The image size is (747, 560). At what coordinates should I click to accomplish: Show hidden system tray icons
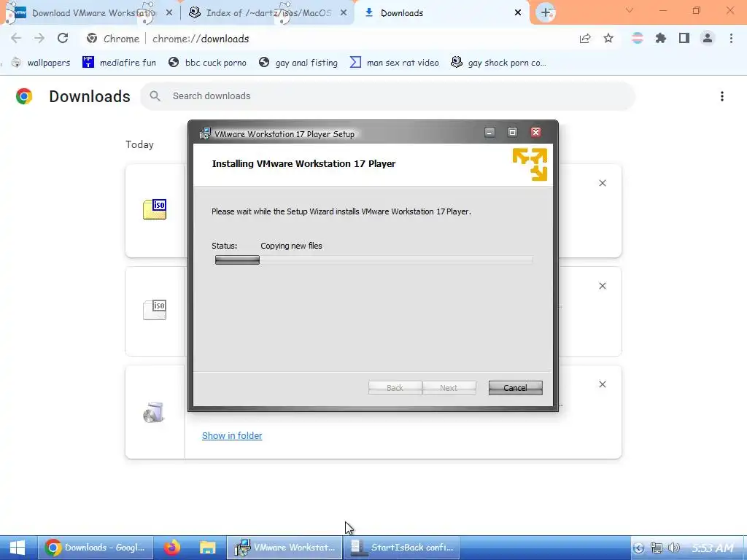tap(639, 548)
